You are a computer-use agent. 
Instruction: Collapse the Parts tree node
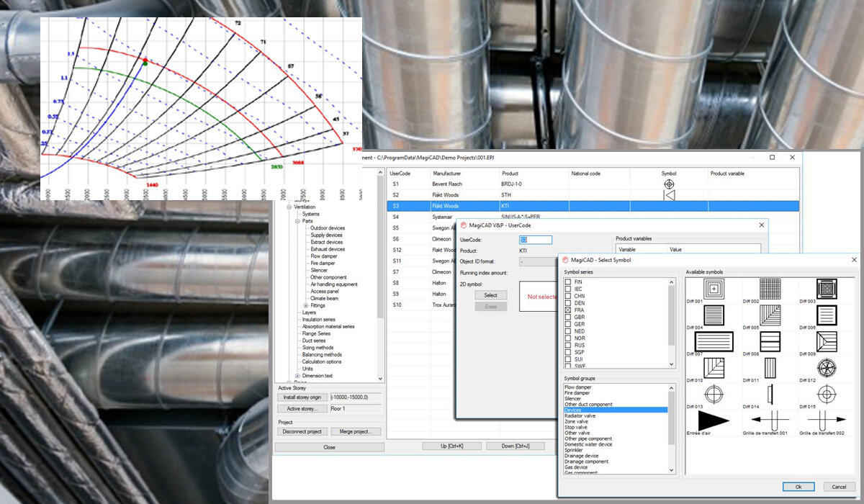(x=297, y=221)
